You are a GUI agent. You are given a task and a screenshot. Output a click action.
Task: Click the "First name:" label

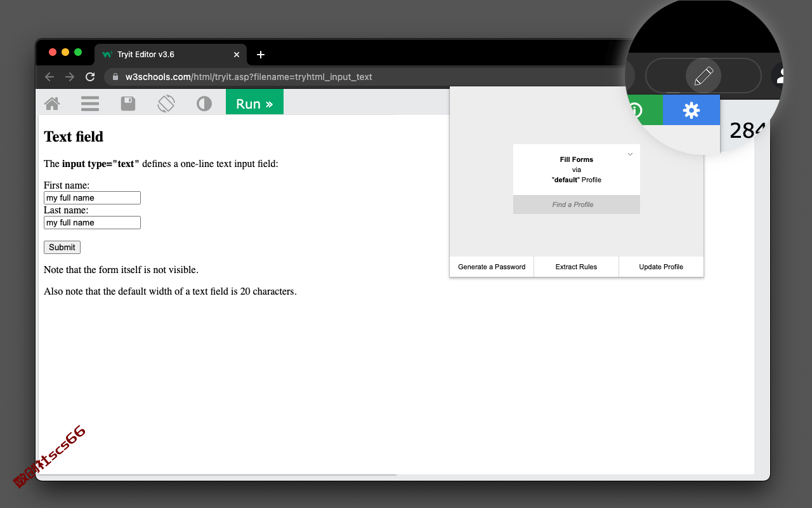point(67,185)
